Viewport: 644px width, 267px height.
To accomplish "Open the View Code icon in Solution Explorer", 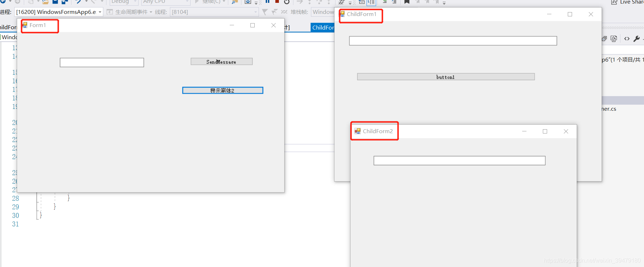I will click(x=627, y=39).
